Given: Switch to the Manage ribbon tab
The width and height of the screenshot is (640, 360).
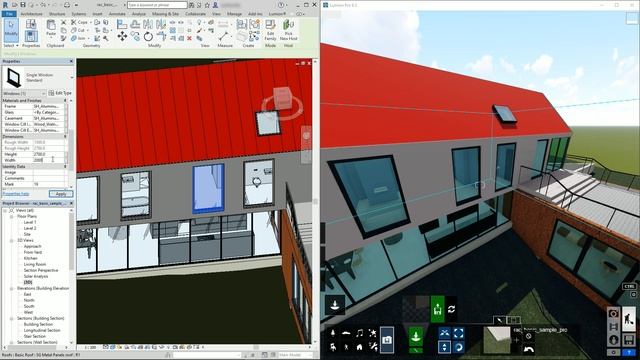Looking at the screenshot, I should point(234,14).
